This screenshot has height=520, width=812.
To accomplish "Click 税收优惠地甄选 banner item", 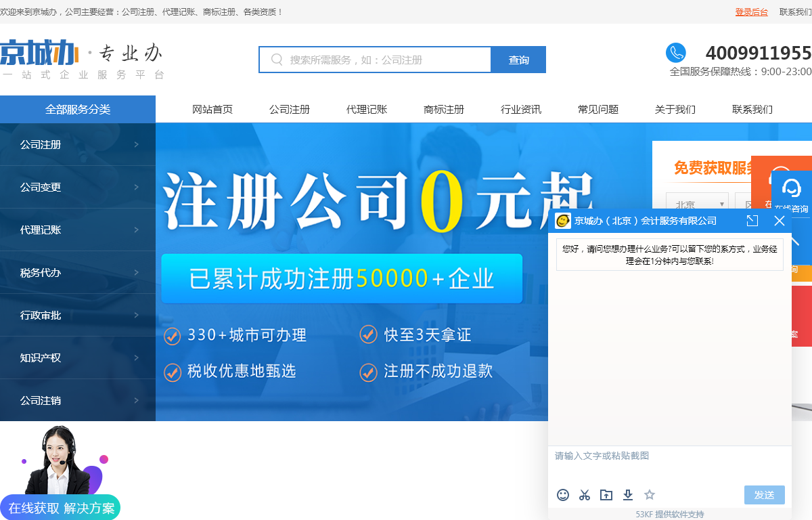I will (230, 371).
